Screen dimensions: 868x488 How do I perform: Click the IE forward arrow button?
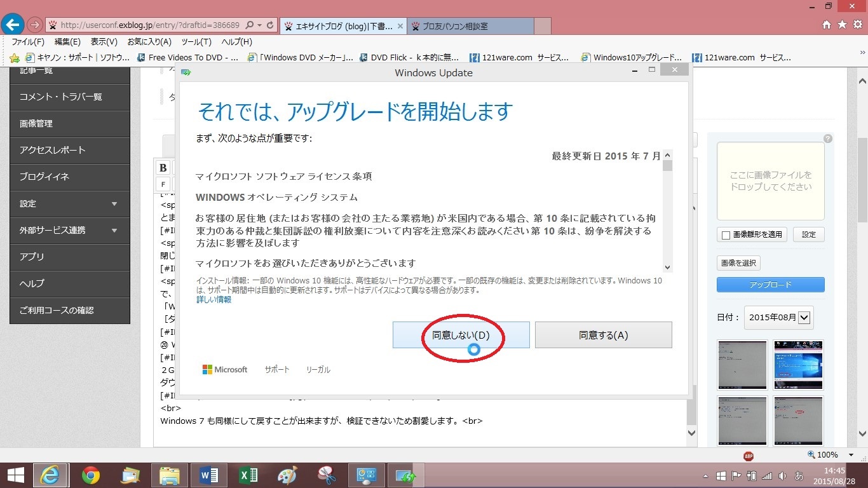pyautogui.click(x=35, y=25)
